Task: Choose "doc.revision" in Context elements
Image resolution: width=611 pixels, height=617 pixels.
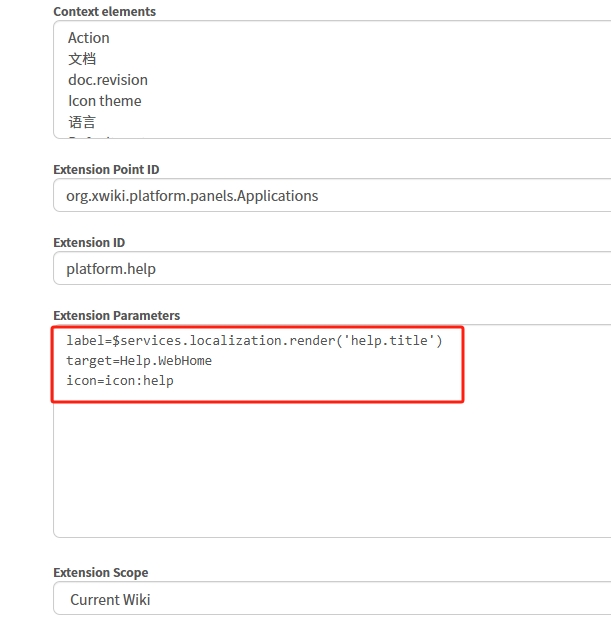Action: tap(107, 80)
